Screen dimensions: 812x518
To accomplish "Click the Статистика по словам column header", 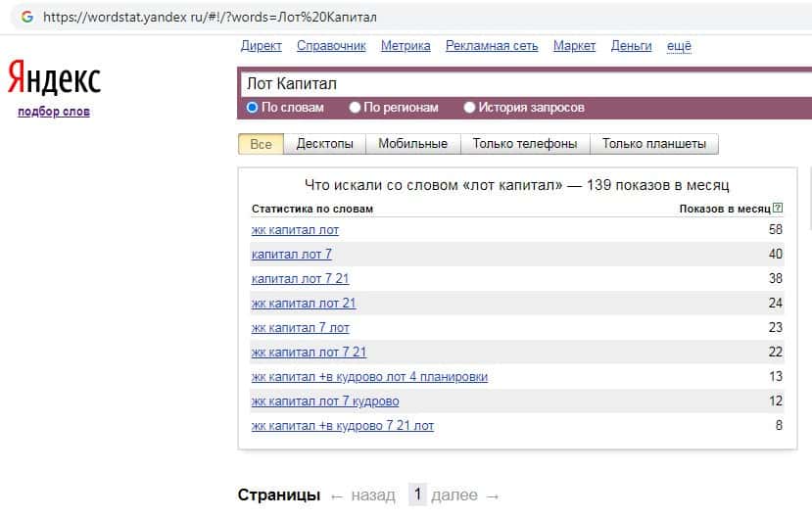I will tap(312, 209).
